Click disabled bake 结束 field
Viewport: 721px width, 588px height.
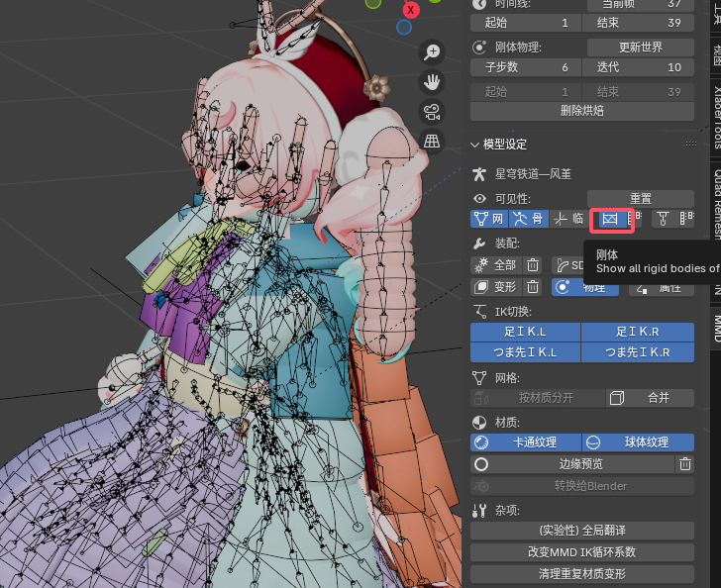638,92
